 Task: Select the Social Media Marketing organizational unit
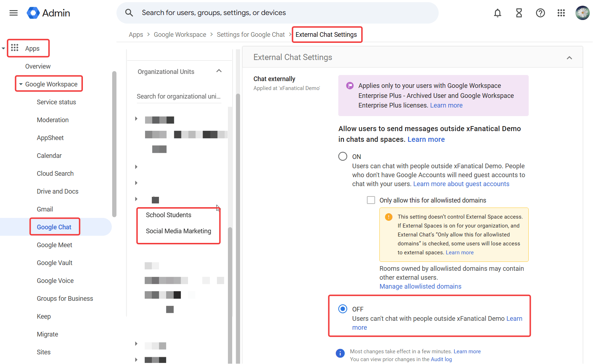[178, 231]
